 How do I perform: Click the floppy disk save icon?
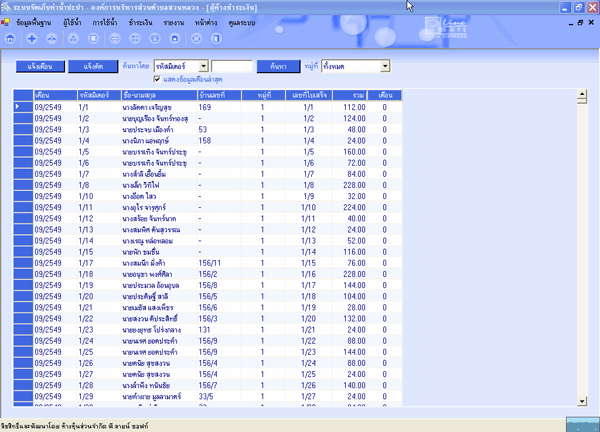tap(174, 38)
